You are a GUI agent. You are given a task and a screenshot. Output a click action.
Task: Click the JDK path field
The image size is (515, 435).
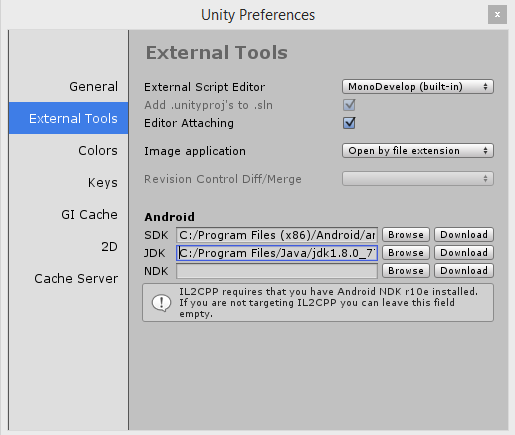coord(277,253)
